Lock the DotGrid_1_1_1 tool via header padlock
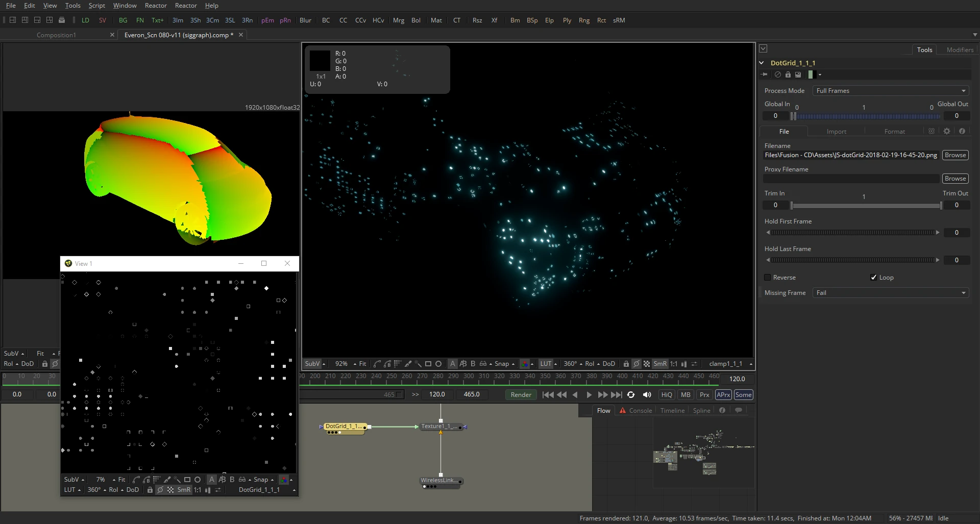The height and width of the screenshot is (524, 980). (788, 74)
